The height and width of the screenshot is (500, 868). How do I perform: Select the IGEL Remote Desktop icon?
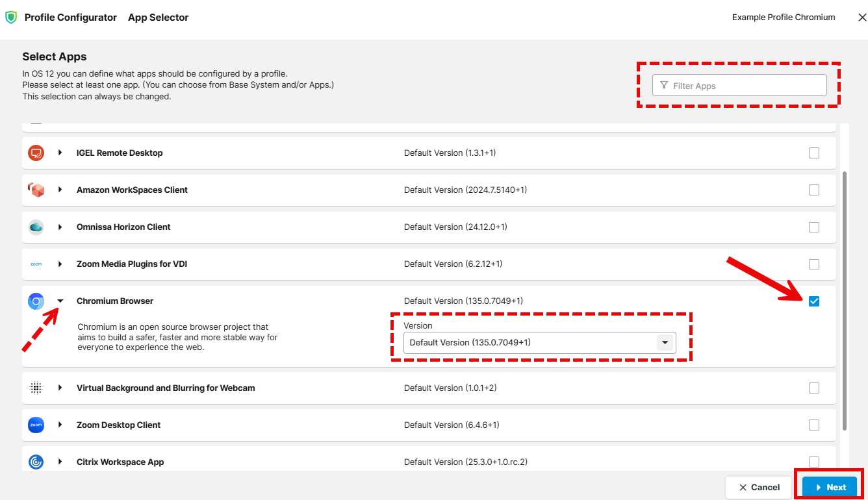(36, 153)
